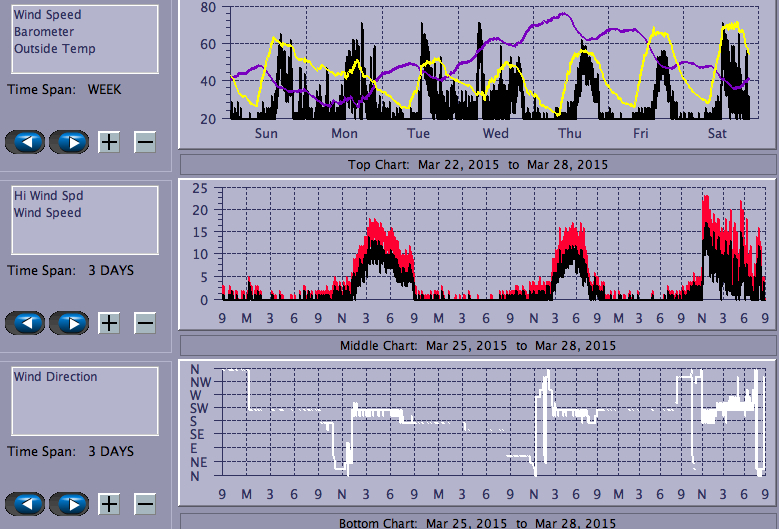Click the bottom chart plus button
Screen dimensions: 779x529
pos(109,504)
